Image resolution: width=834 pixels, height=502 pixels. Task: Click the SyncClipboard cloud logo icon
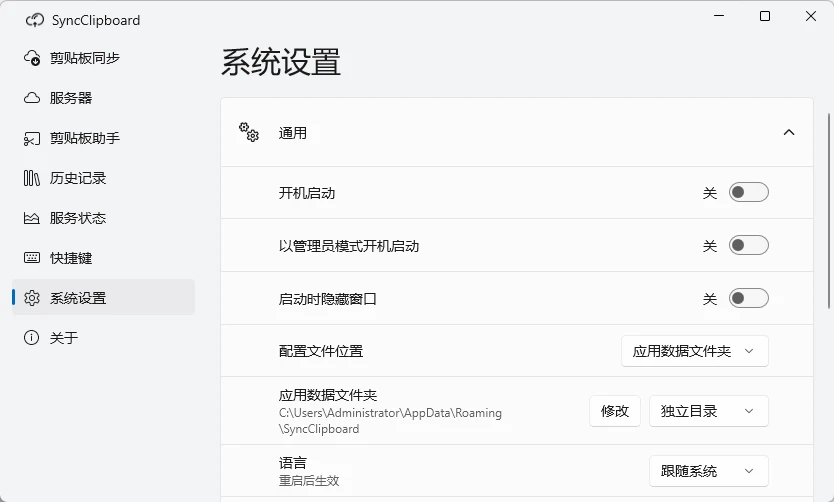pyautogui.click(x=35, y=20)
